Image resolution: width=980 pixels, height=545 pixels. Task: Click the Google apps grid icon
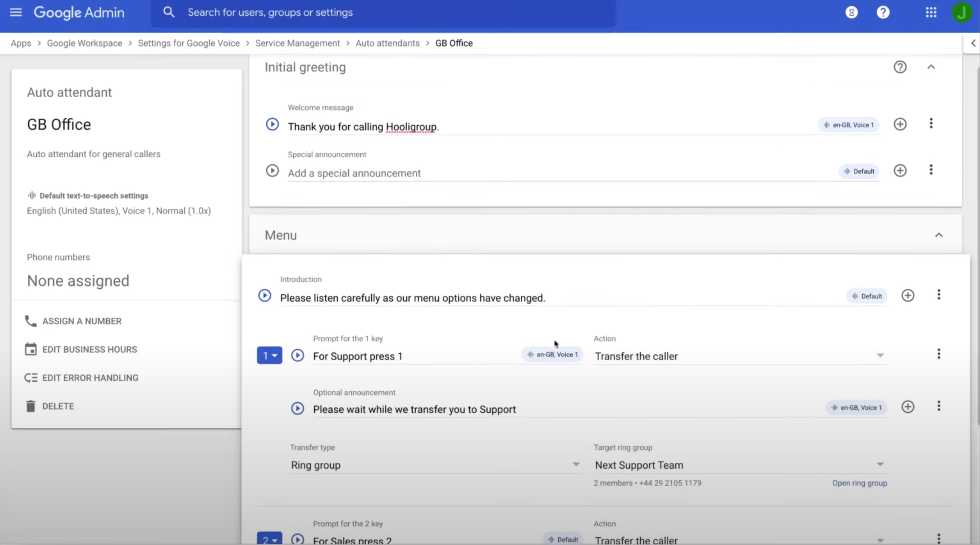pos(931,12)
